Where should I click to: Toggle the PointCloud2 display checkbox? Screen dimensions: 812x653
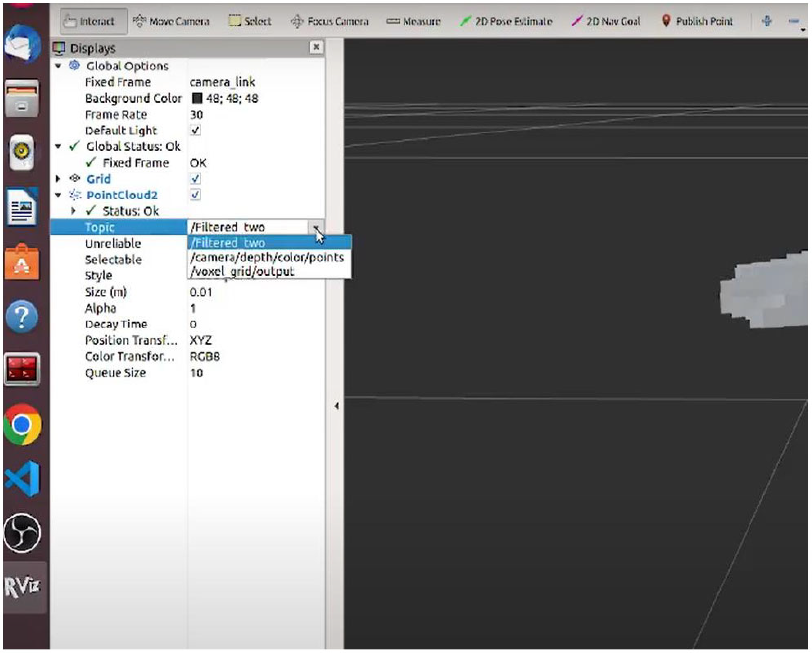[x=196, y=195]
